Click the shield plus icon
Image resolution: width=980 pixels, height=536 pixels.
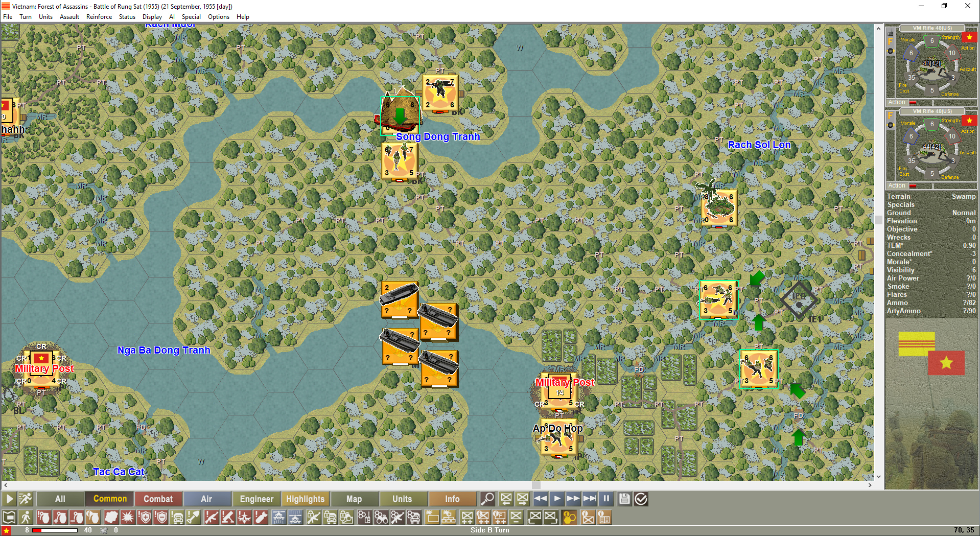pyautogui.click(x=144, y=518)
